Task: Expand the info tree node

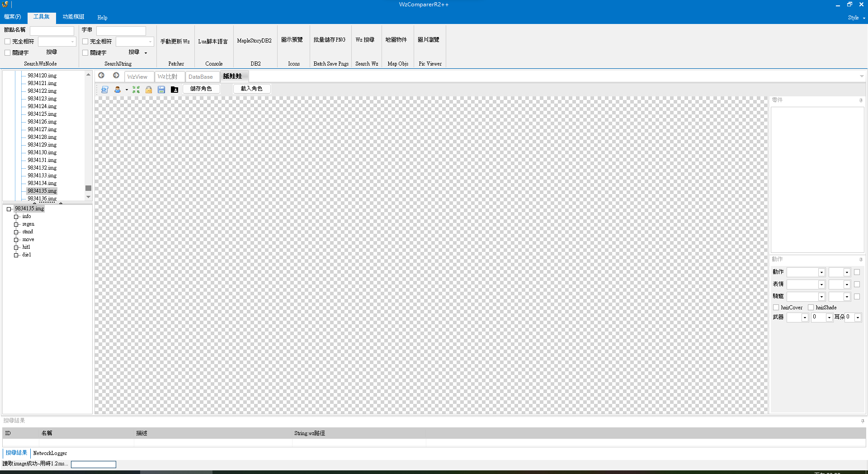Action: (16, 217)
